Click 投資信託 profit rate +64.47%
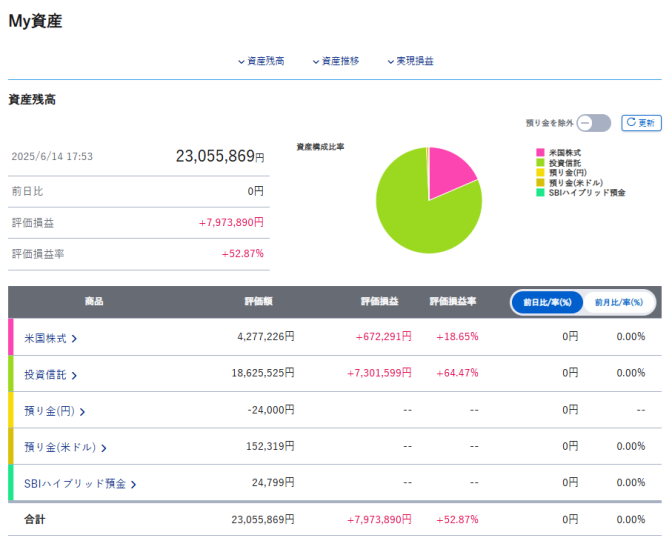 pyautogui.click(x=457, y=373)
